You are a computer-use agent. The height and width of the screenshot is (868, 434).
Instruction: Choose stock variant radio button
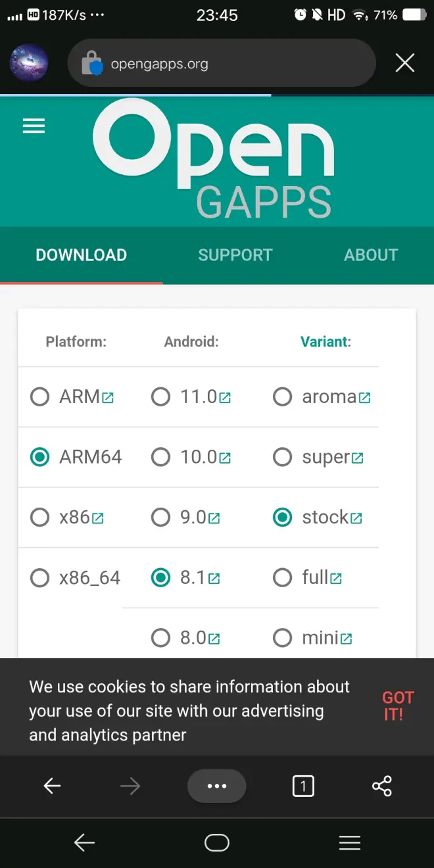coord(282,518)
